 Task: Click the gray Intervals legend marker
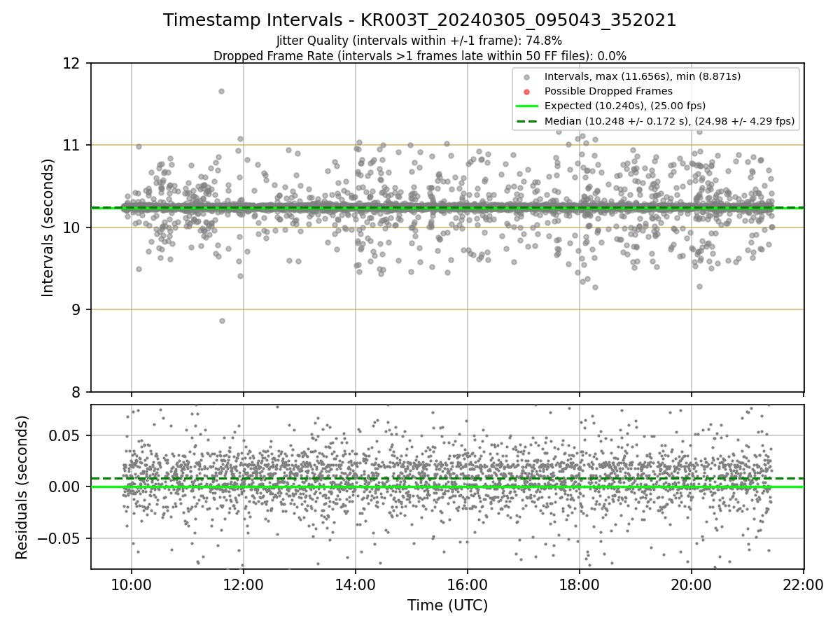pos(527,76)
